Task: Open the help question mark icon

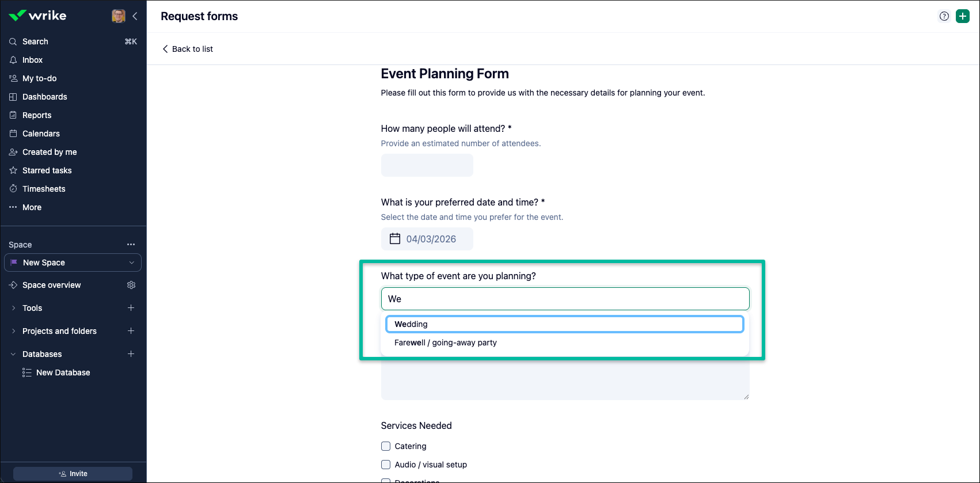Action: 944,16
